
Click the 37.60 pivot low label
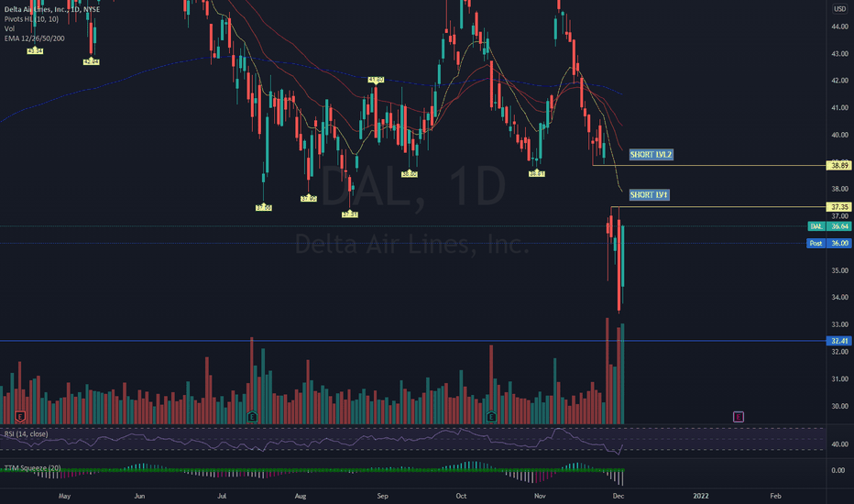pyautogui.click(x=264, y=208)
